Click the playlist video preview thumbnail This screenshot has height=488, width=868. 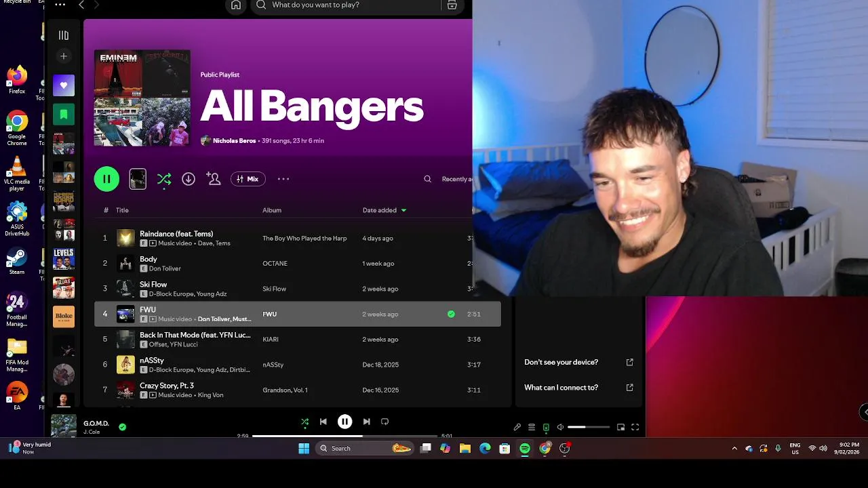[138, 179]
